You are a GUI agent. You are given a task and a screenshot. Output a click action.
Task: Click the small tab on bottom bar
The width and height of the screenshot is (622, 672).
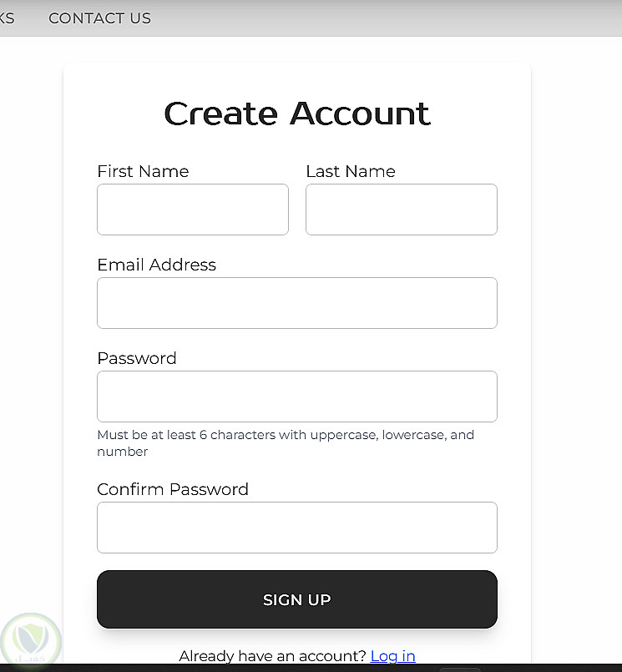coord(460,669)
